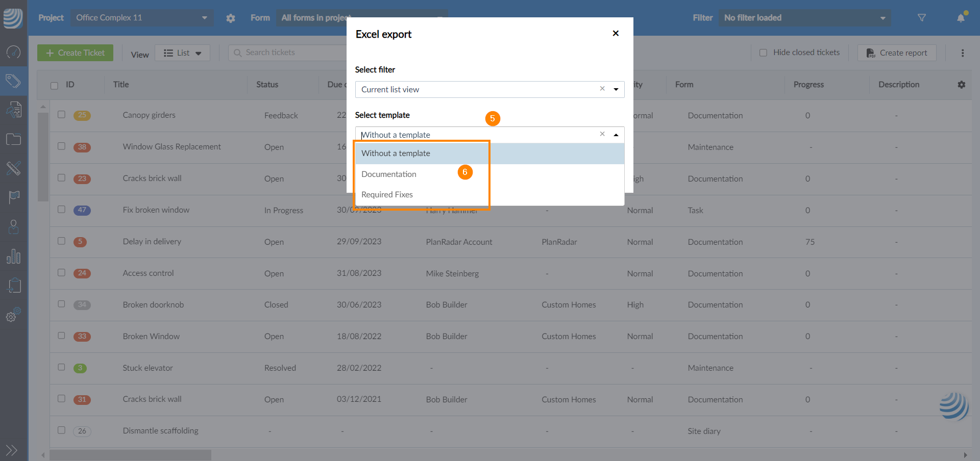Open the tickets tag icon in sidebar
980x461 pixels.
coord(13,81)
